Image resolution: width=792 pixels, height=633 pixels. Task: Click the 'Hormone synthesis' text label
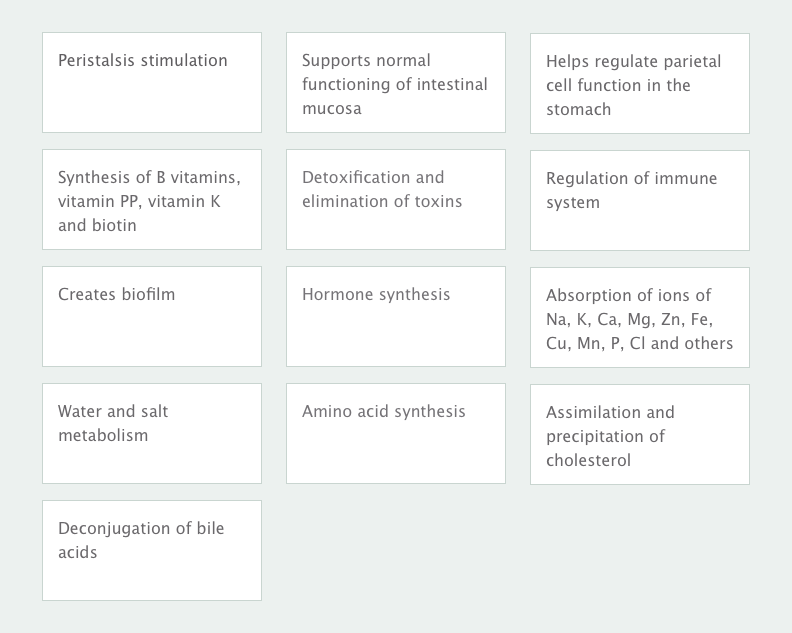376,295
